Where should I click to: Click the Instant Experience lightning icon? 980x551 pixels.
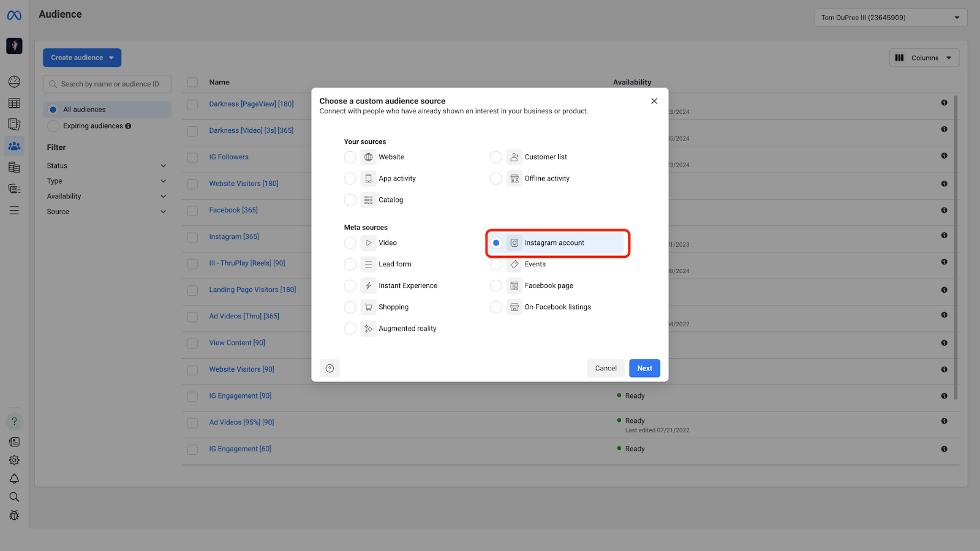coord(368,286)
